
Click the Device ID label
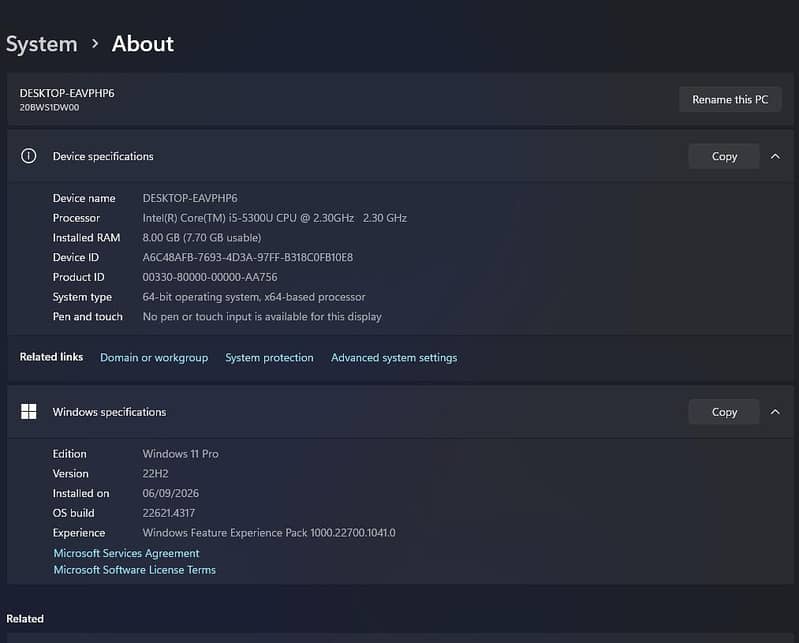point(76,257)
